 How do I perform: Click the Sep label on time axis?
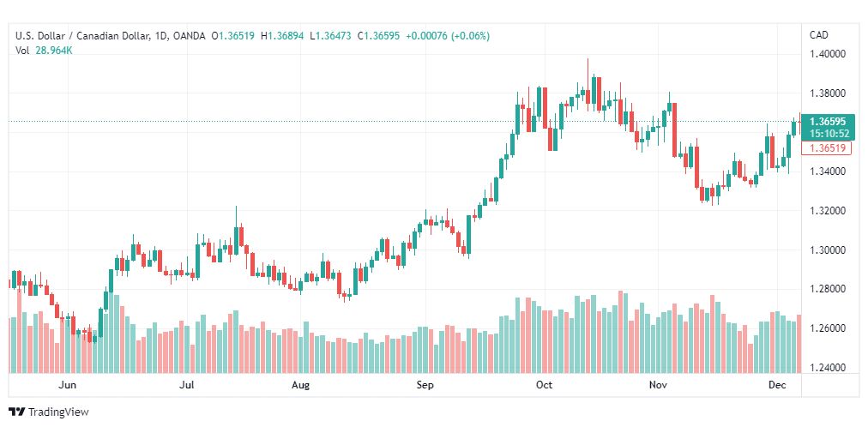pyautogui.click(x=425, y=385)
